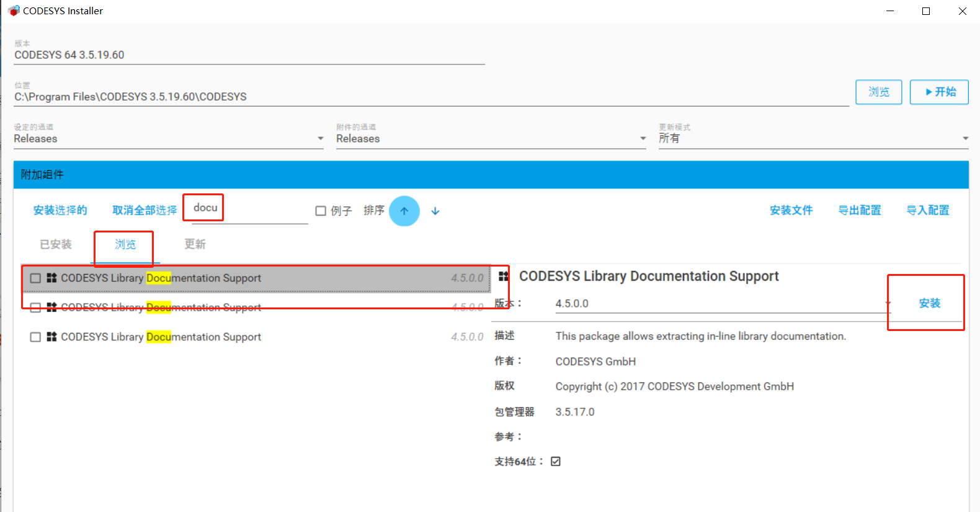The height and width of the screenshot is (512, 980).
Task: Click the CODESYS Library Documentation Support details heading
Action: pyautogui.click(x=649, y=276)
